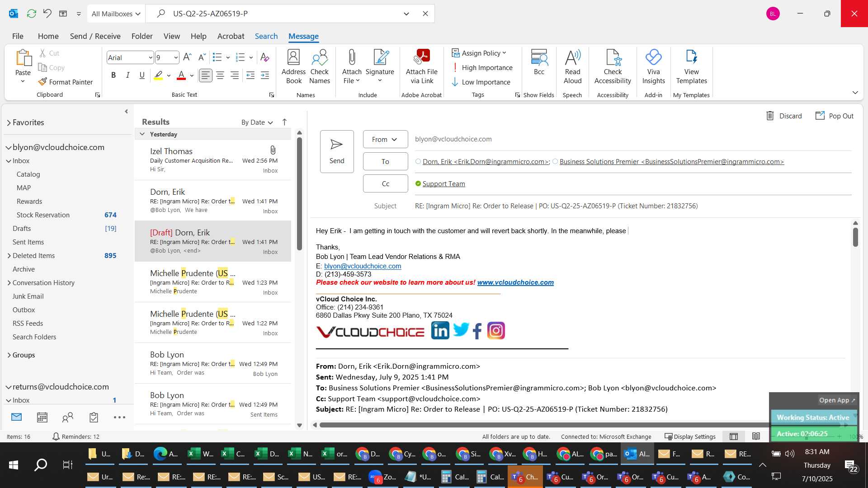Open the From sender dropdown
The width and height of the screenshot is (868, 488).
coord(385,139)
